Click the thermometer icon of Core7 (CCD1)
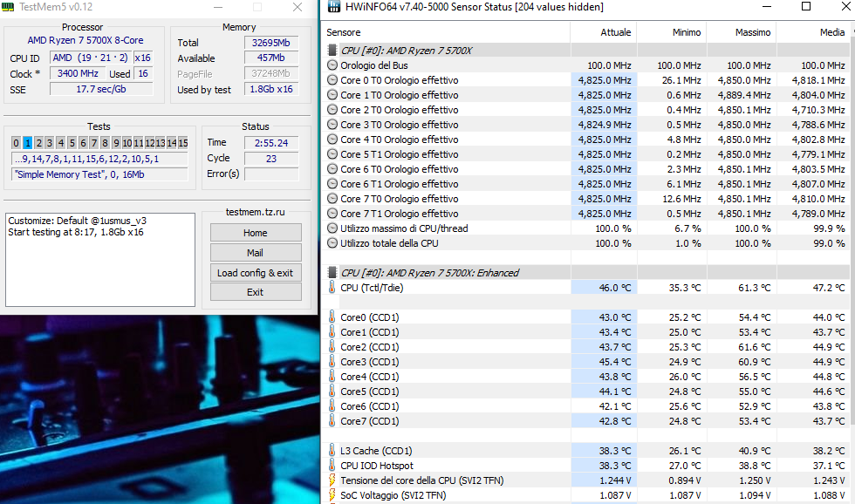The width and height of the screenshot is (855, 504). (x=332, y=420)
